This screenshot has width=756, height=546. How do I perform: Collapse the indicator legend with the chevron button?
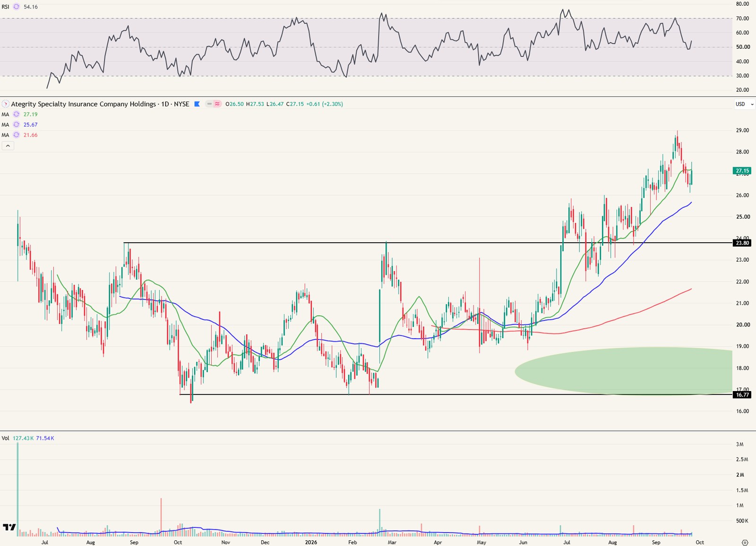click(x=8, y=146)
